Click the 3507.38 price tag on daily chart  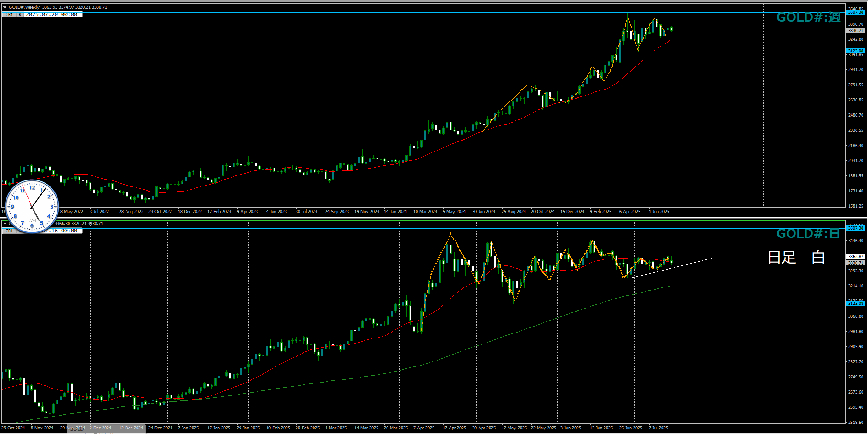coord(856,228)
